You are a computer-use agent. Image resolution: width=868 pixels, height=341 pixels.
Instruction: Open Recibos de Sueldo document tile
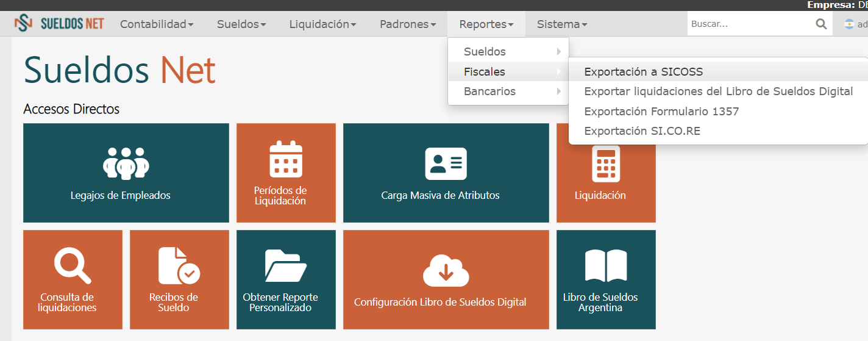[x=179, y=279]
